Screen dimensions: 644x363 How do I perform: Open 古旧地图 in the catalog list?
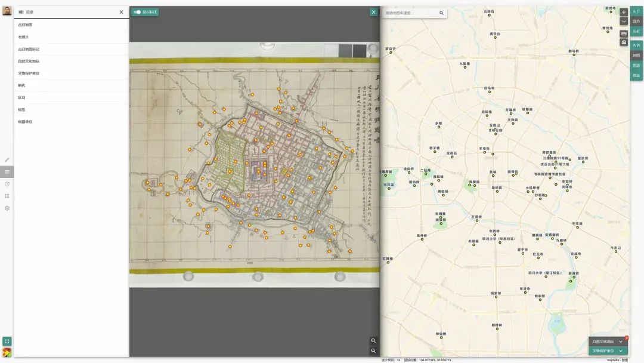25,24
